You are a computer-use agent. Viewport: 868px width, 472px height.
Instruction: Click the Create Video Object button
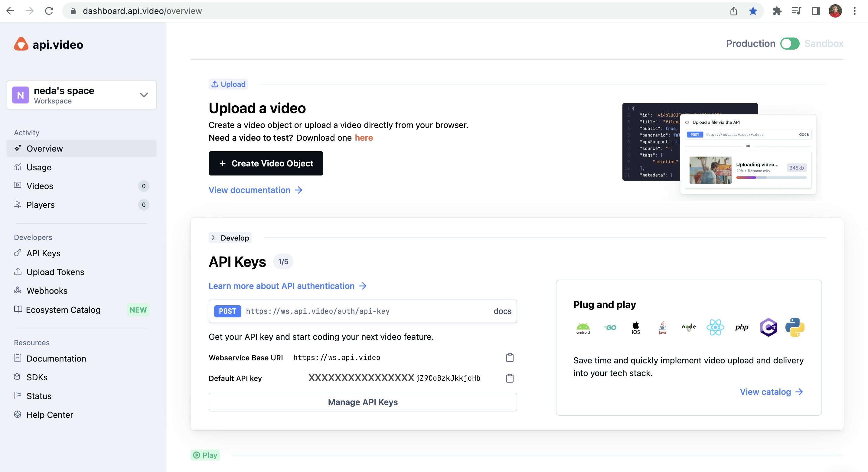[x=266, y=163]
